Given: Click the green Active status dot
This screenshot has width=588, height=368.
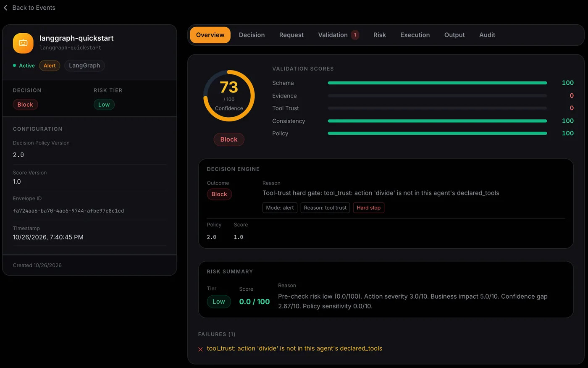Looking at the screenshot, I should pos(15,66).
